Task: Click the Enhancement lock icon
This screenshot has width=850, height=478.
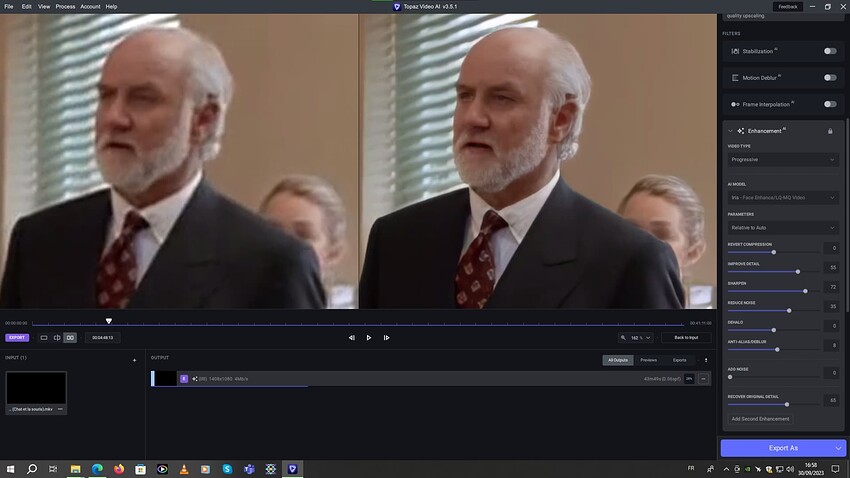Action: 830,131
